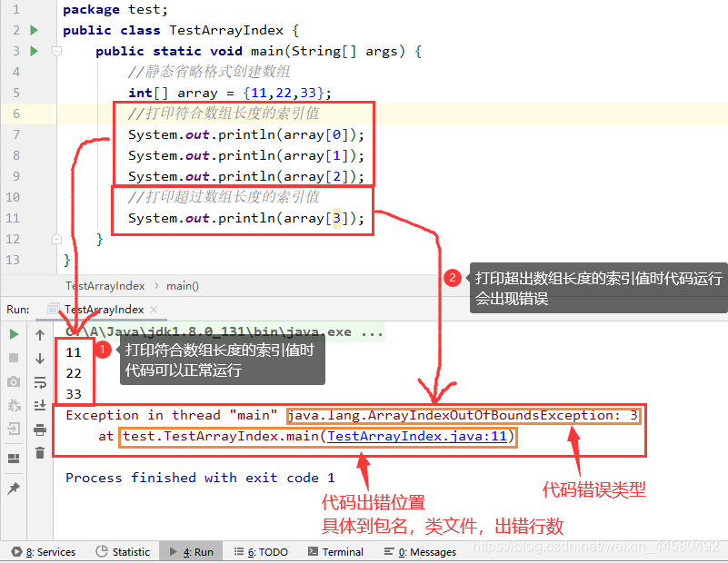Open the TestArrayIndex.java:11 stack trace link
Image resolution: width=728 pixels, height=563 pixels.
[x=417, y=437]
